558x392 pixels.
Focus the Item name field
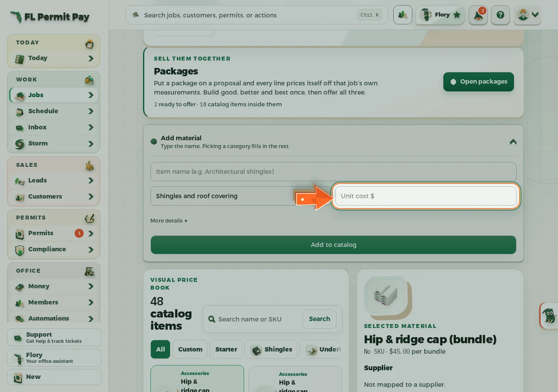[333, 172]
